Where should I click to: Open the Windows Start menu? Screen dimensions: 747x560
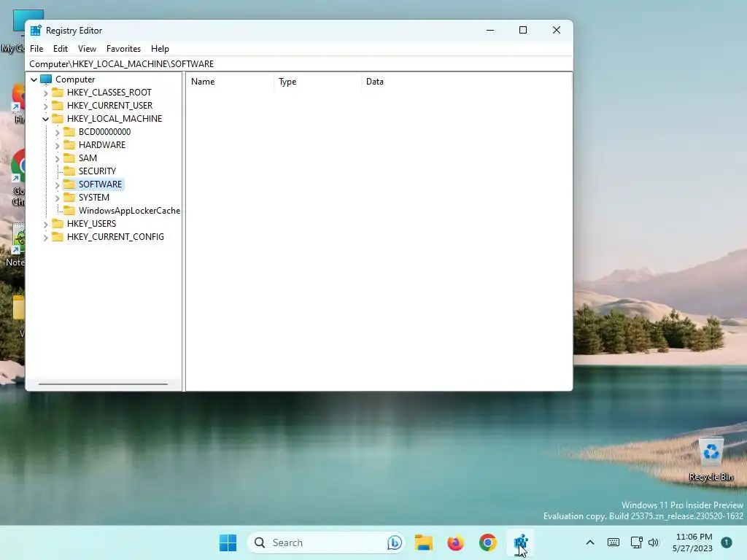click(228, 542)
